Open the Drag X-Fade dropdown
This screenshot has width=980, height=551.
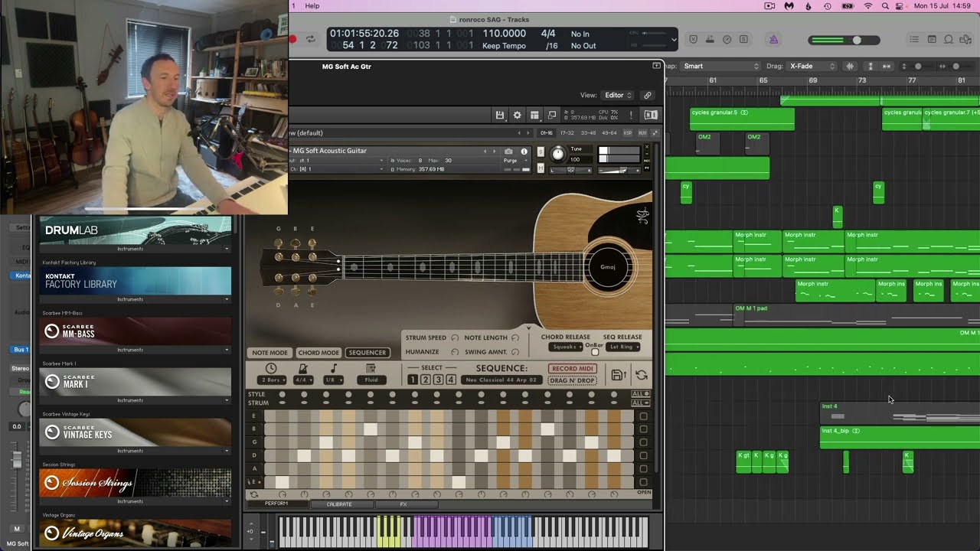coord(813,67)
